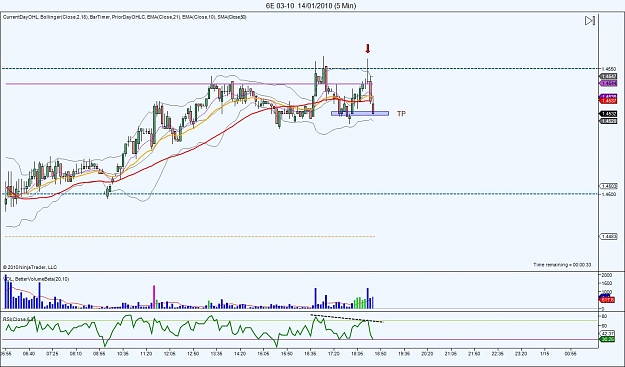Image resolution: width=625 pixels, height=367 pixels.
Task: Click the 21:50 time axis label
Action: click(x=474, y=353)
